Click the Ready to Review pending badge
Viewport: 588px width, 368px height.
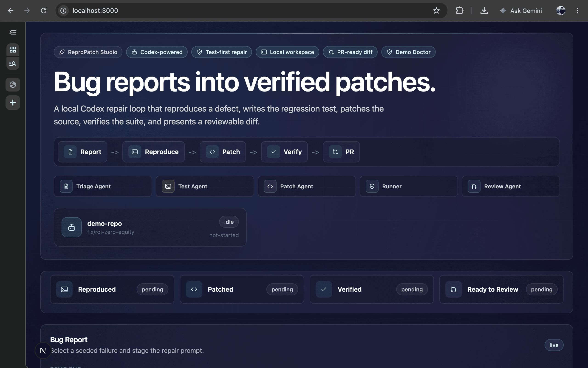pos(542,290)
